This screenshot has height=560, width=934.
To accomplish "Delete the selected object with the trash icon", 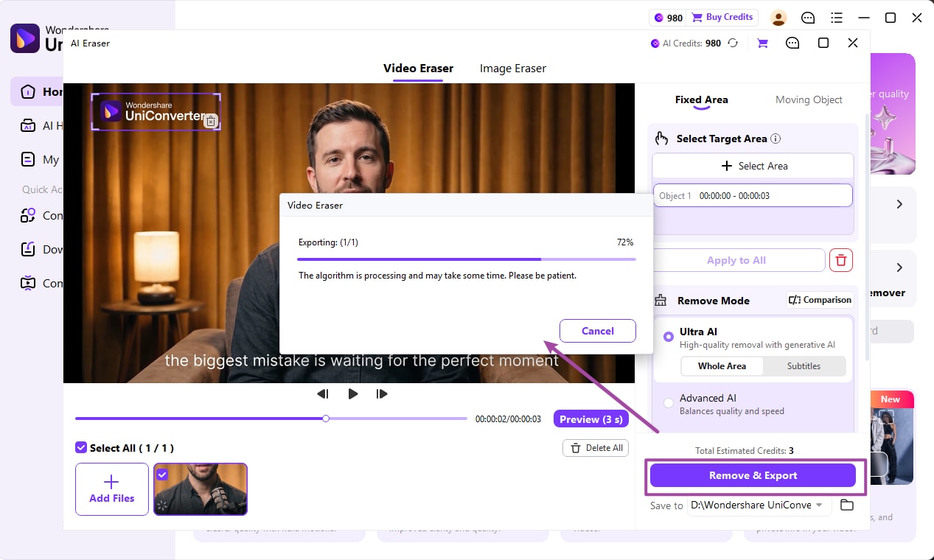I will click(841, 260).
